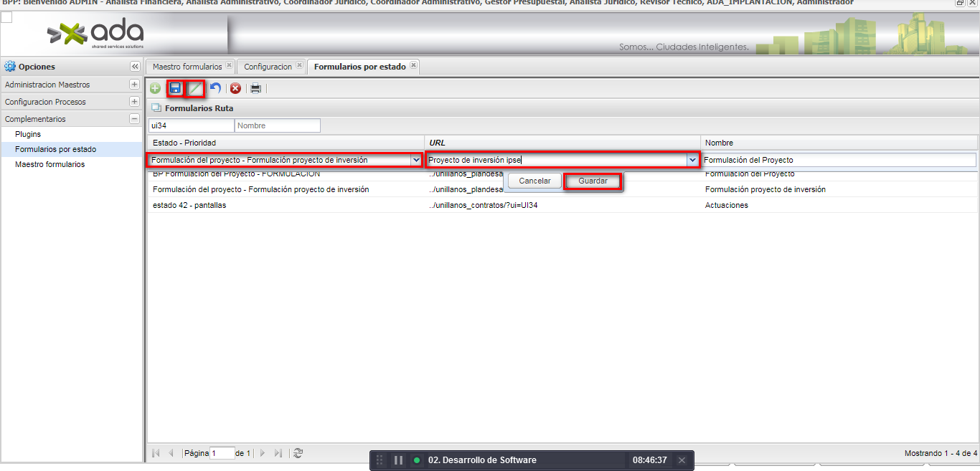Click the Administracion Maestros header
The image size is (980, 471).
[71, 85]
